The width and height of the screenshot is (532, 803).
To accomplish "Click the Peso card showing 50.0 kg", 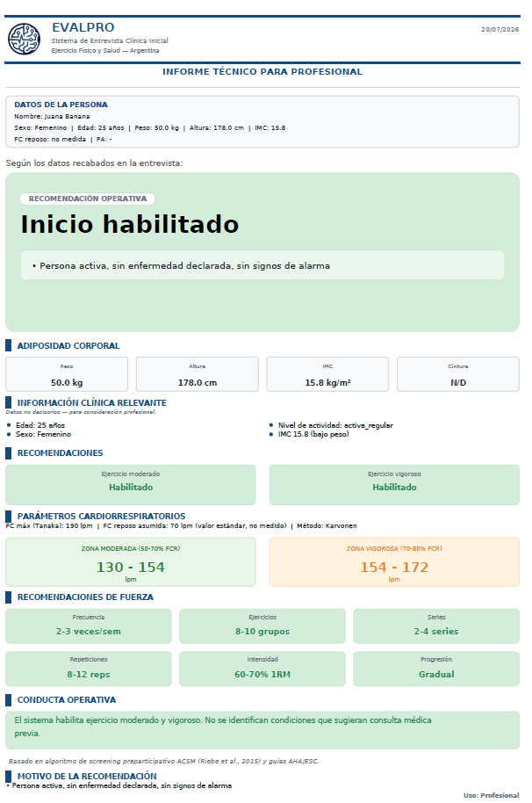I will 67,374.
